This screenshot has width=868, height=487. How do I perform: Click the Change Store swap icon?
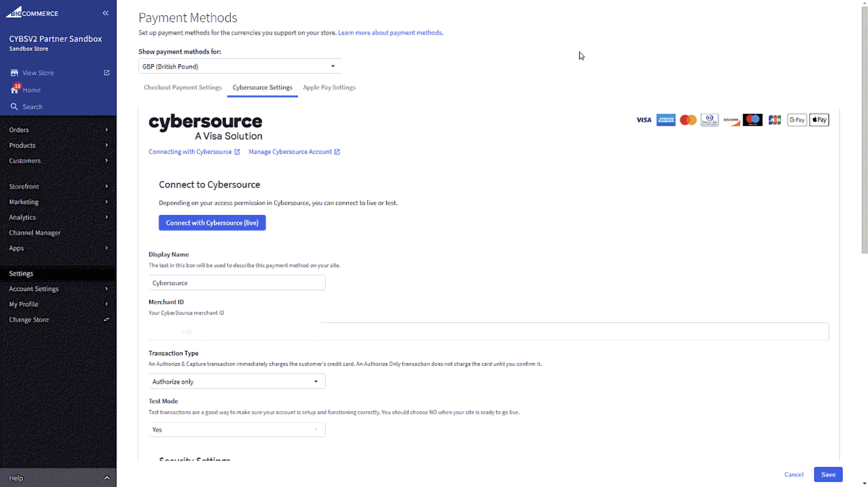106,320
